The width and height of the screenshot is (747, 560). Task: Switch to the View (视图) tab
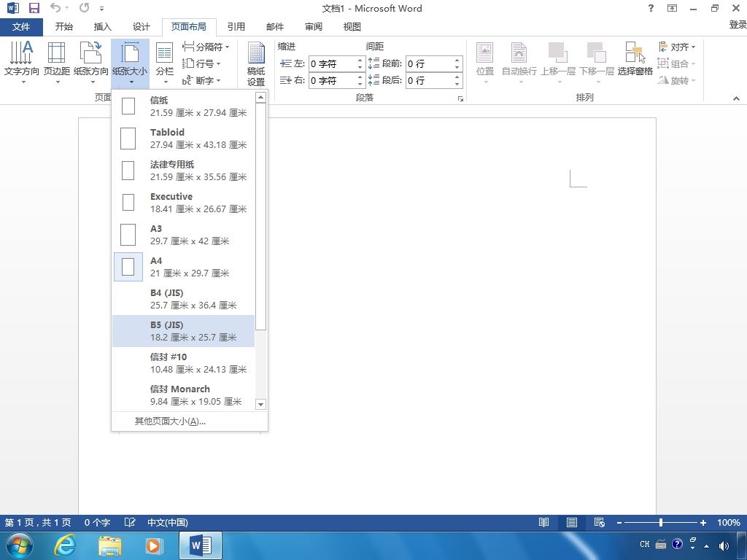point(352,27)
